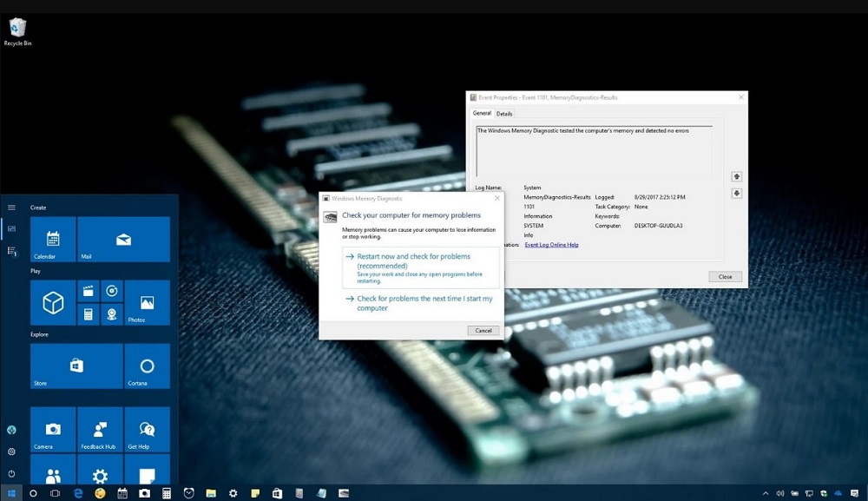Image resolution: width=868 pixels, height=501 pixels.
Task: Open Store from the taskbar
Action: click(278, 493)
